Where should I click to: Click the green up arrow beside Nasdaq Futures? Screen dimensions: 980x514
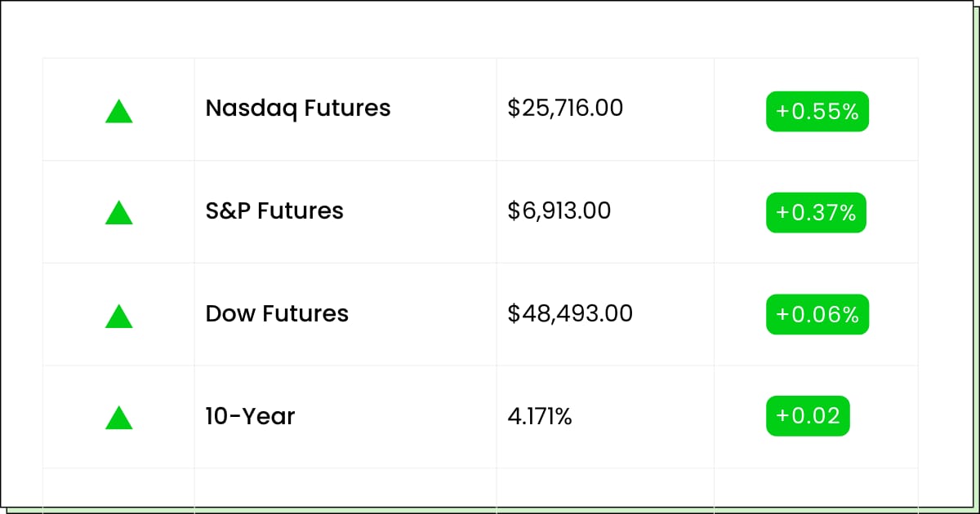coord(118,111)
